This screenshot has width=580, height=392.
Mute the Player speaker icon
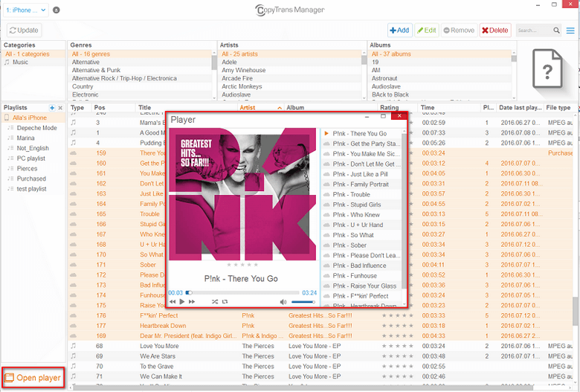coord(283,302)
